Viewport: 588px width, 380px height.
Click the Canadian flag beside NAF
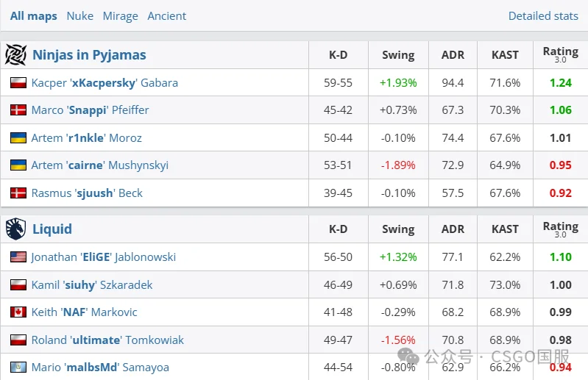click(x=18, y=312)
